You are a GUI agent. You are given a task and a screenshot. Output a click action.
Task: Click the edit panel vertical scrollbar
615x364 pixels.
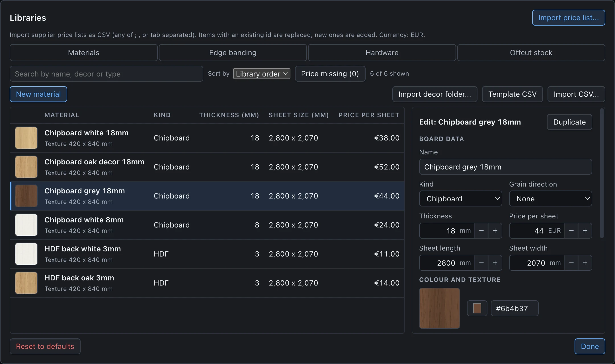(602, 173)
